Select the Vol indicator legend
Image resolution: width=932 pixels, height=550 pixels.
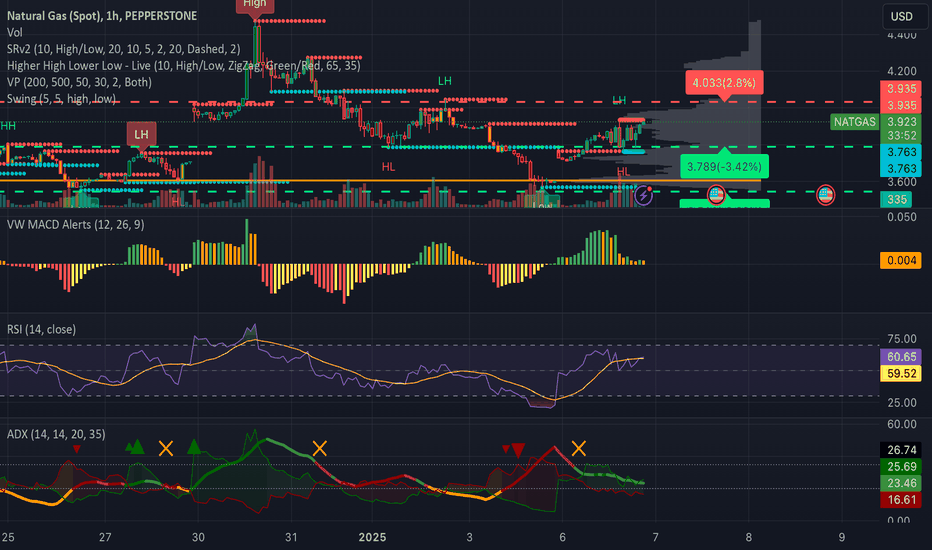(14, 33)
